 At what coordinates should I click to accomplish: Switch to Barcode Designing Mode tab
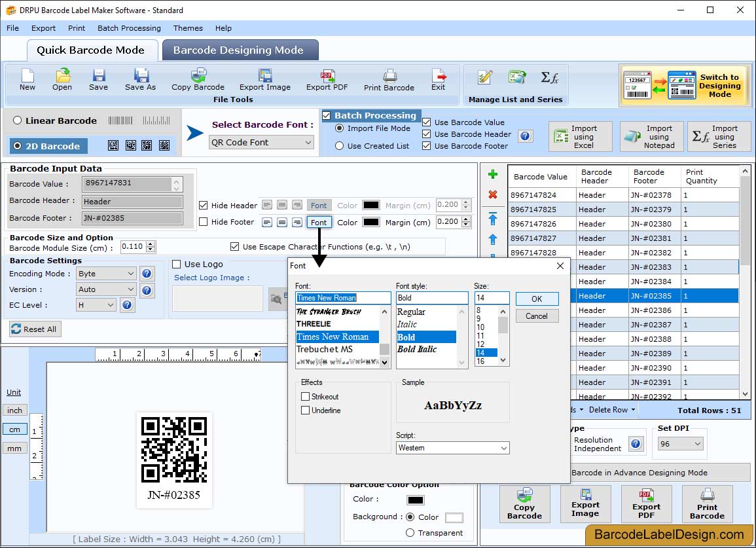click(240, 50)
